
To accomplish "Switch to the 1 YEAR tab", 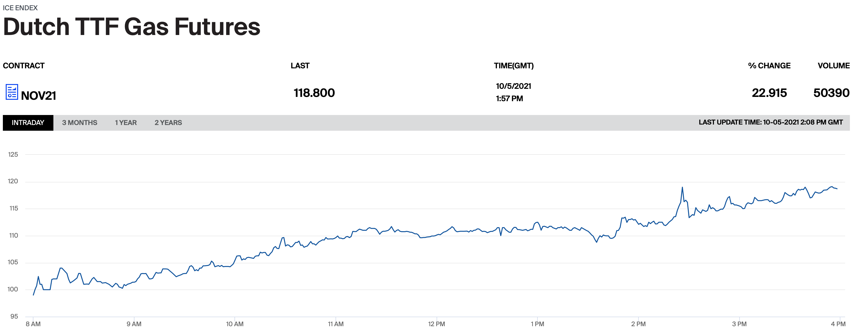I will (x=126, y=123).
